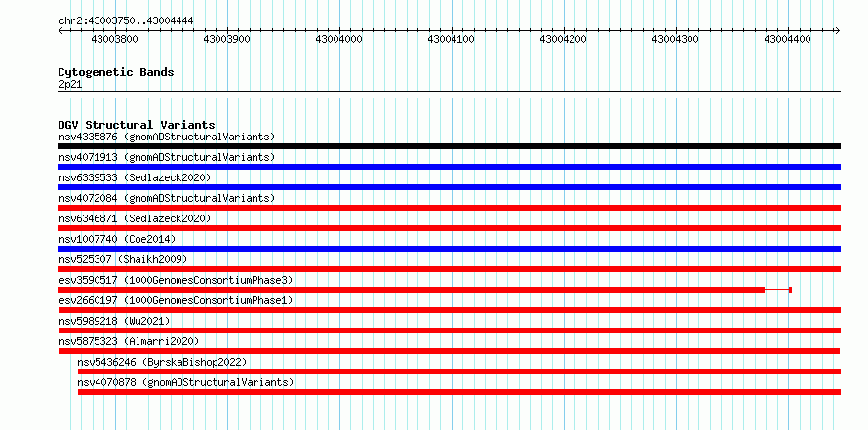Image resolution: width=868 pixels, height=430 pixels.
Task: Click ruler position 43003900
Action: (227, 39)
